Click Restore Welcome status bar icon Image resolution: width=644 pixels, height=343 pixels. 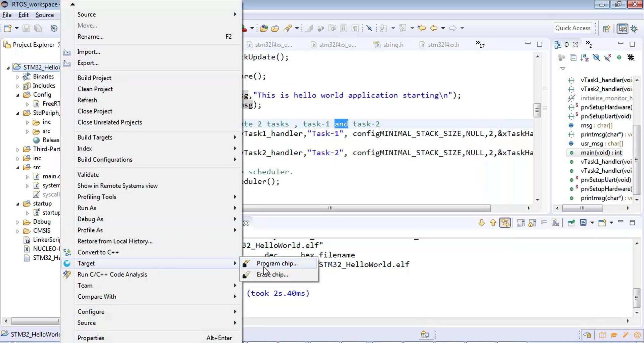[587, 335]
